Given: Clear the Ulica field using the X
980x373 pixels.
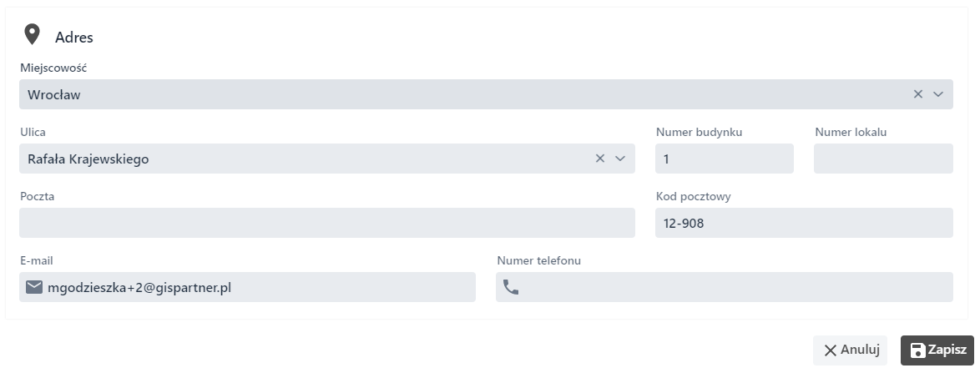Looking at the screenshot, I should coord(599,159).
